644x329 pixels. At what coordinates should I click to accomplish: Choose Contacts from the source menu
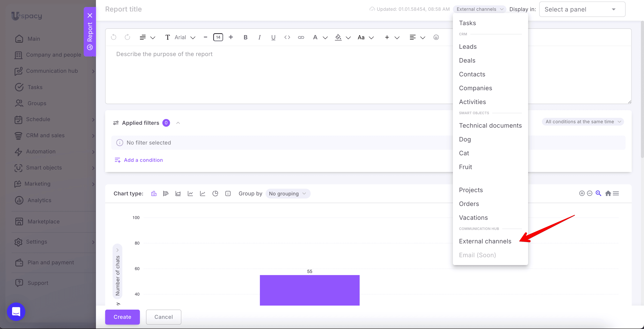click(490, 74)
